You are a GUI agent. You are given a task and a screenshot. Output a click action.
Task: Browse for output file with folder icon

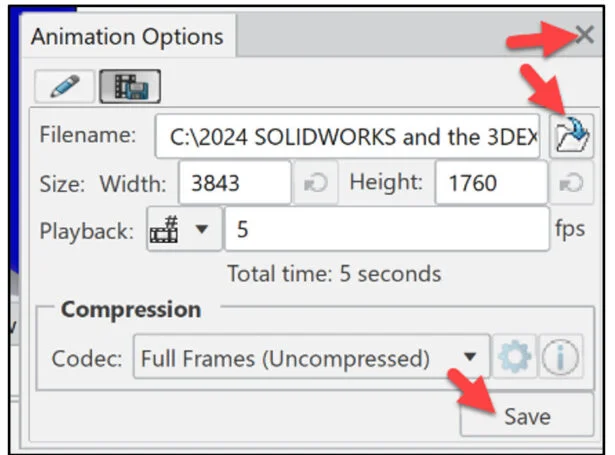(572, 136)
